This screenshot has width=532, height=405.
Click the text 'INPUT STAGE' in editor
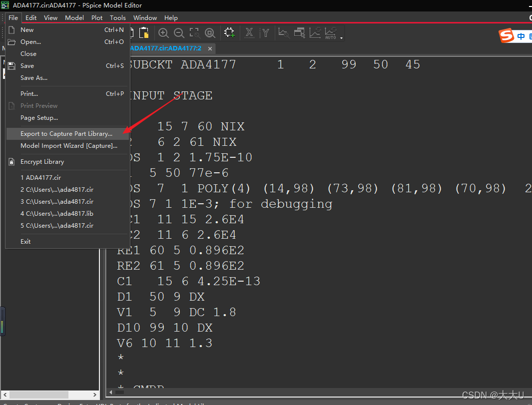tap(171, 96)
